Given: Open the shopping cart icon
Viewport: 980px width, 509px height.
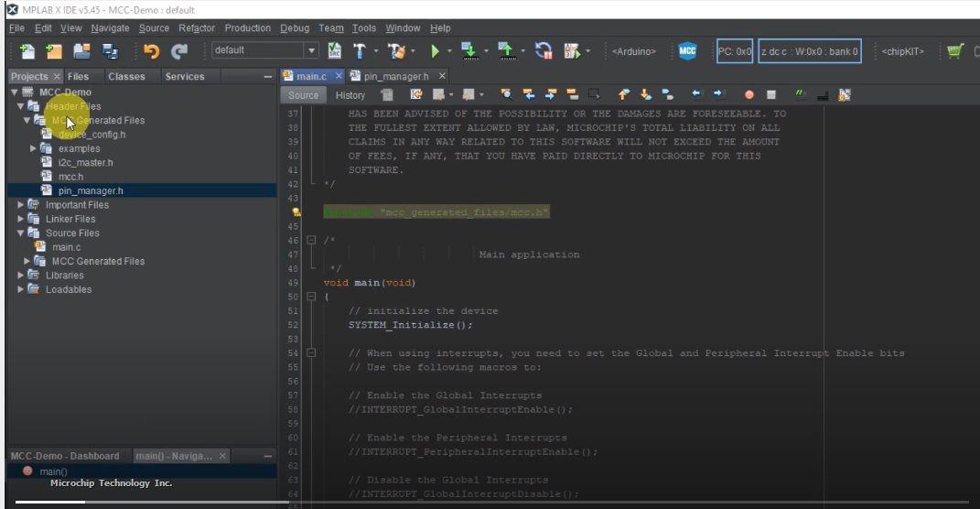Looking at the screenshot, I should click(955, 51).
